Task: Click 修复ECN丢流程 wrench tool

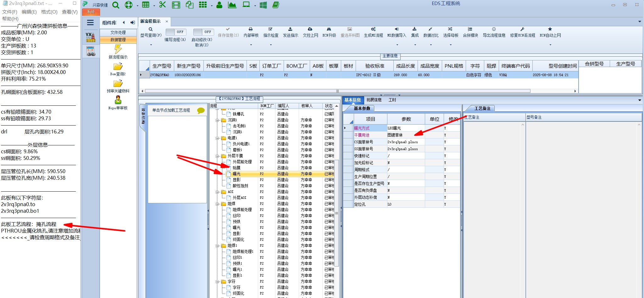Action: tap(523, 32)
